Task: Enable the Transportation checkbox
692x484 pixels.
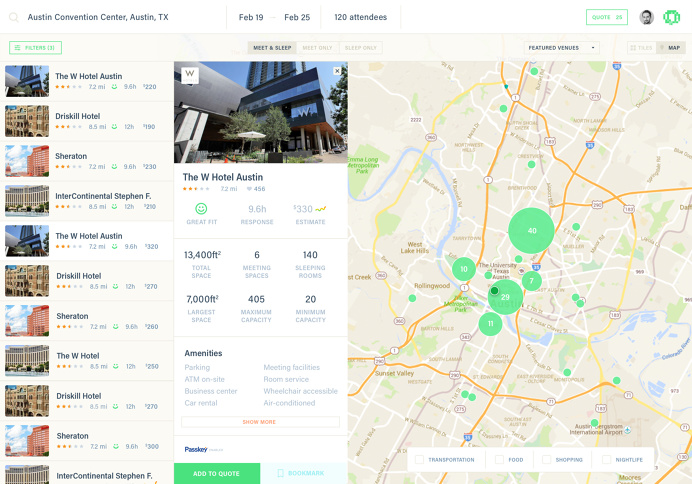Action: click(x=420, y=459)
